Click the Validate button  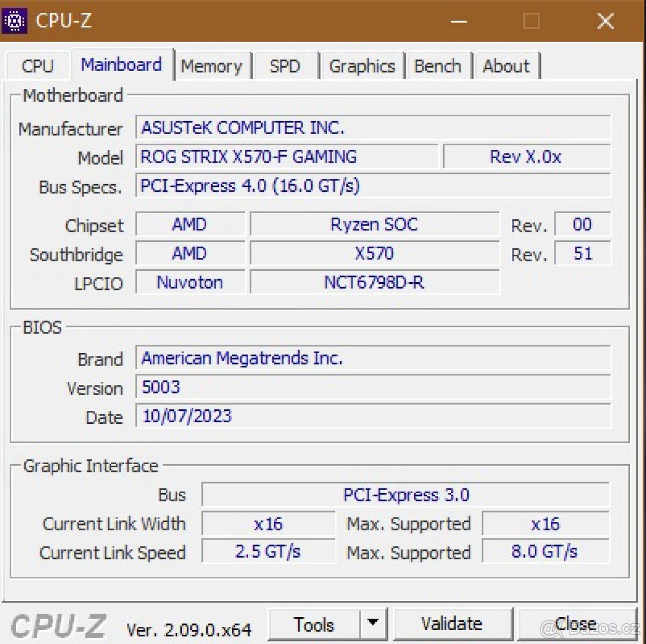click(x=452, y=624)
